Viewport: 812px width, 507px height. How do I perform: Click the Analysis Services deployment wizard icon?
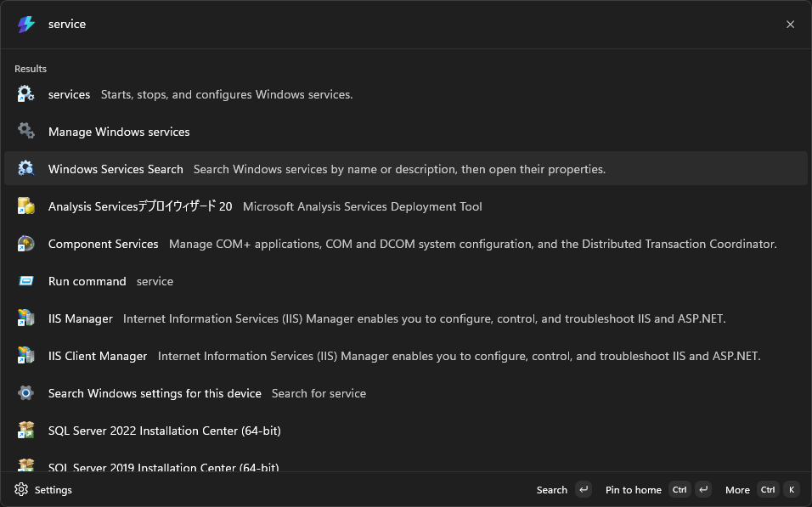(x=25, y=206)
